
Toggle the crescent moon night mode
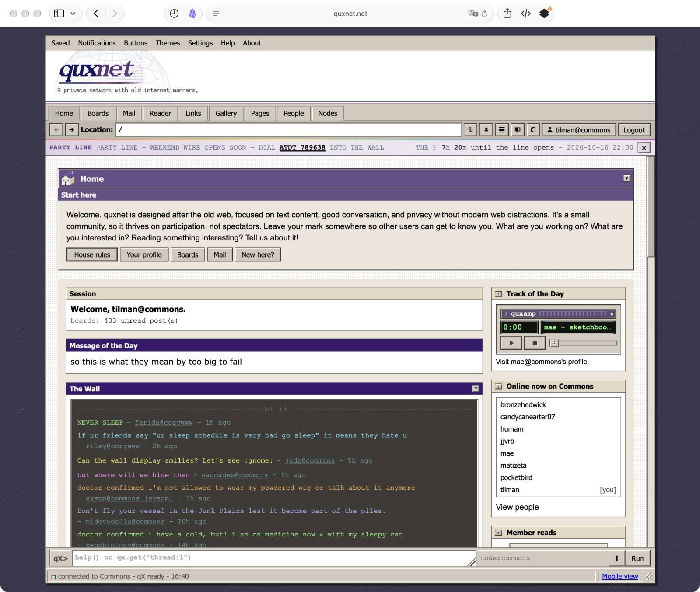[x=533, y=130]
